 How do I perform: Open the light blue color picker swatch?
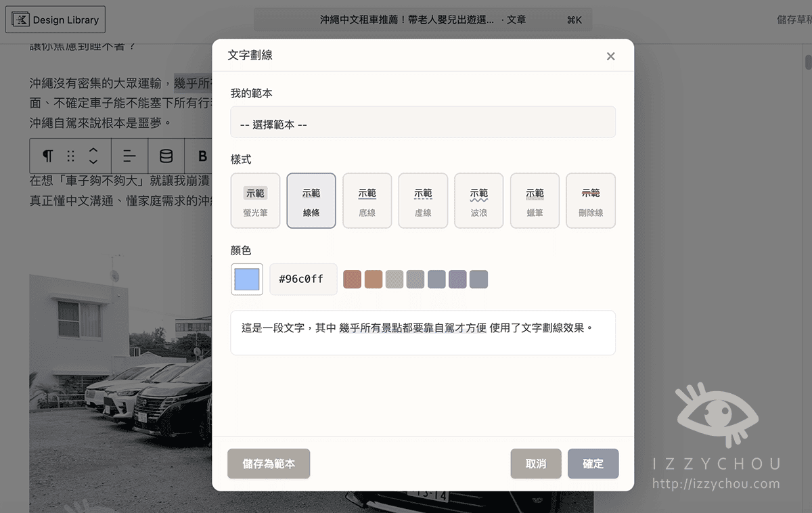coord(247,279)
